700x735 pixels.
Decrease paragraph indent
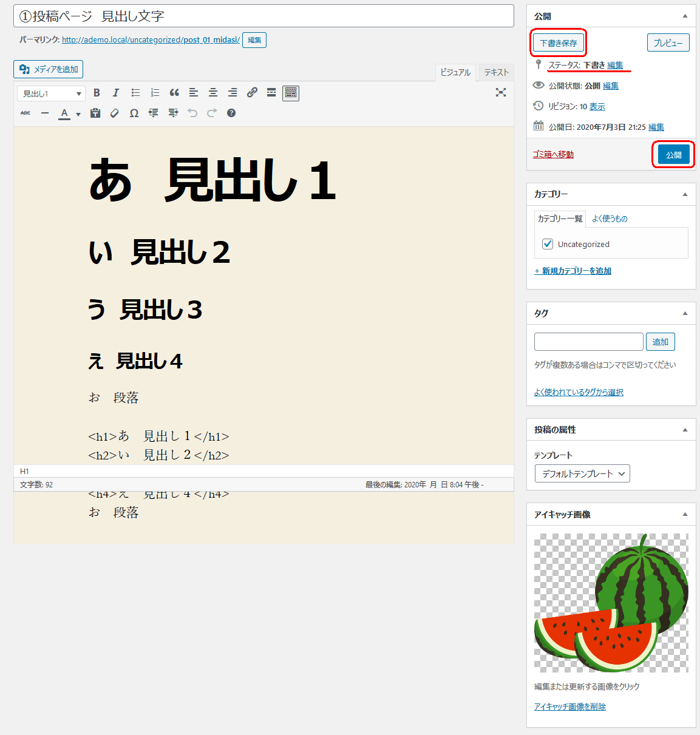[x=154, y=113]
